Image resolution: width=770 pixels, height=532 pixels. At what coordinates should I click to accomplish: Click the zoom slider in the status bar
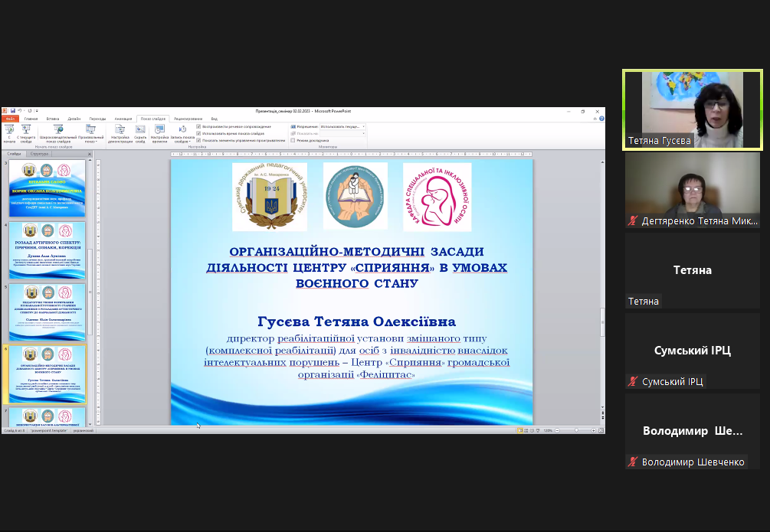coord(576,431)
